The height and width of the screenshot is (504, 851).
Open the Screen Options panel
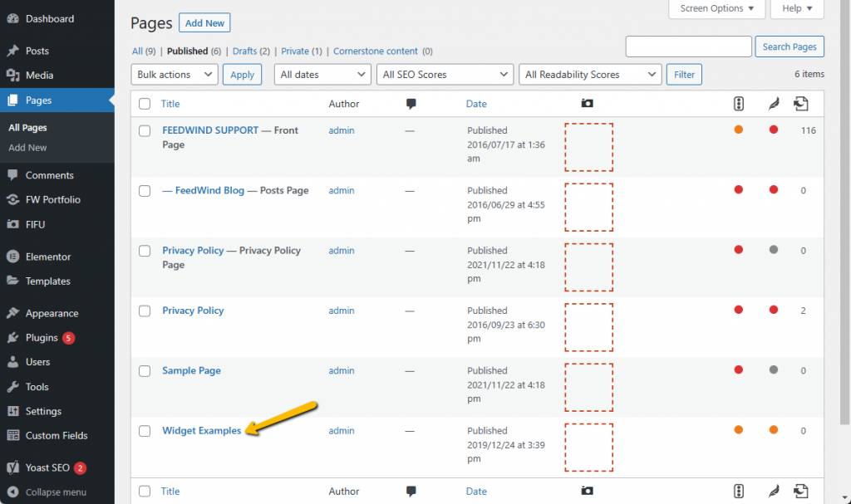[716, 8]
